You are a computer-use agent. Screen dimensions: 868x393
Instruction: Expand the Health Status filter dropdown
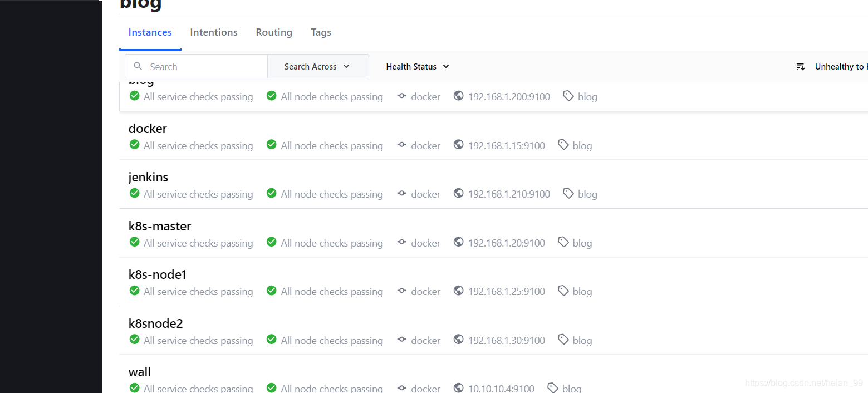coord(418,66)
